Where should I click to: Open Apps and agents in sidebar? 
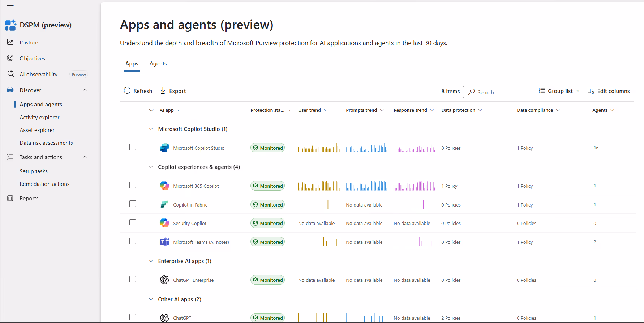[x=41, y=105]
